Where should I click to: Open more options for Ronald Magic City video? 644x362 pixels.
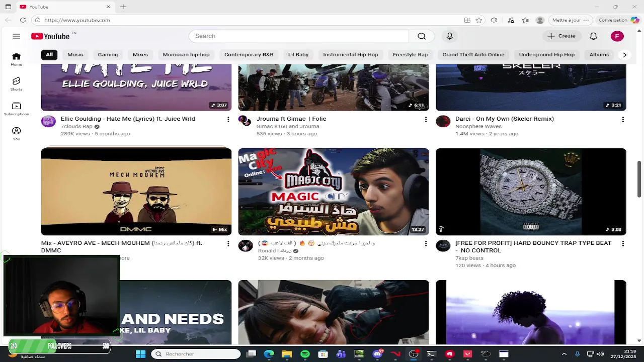click(426, 243)
